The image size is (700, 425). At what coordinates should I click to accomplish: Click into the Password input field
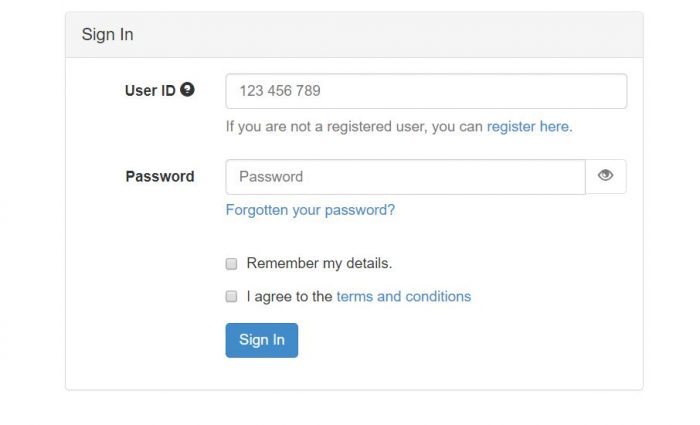click(x=405, y=177)
